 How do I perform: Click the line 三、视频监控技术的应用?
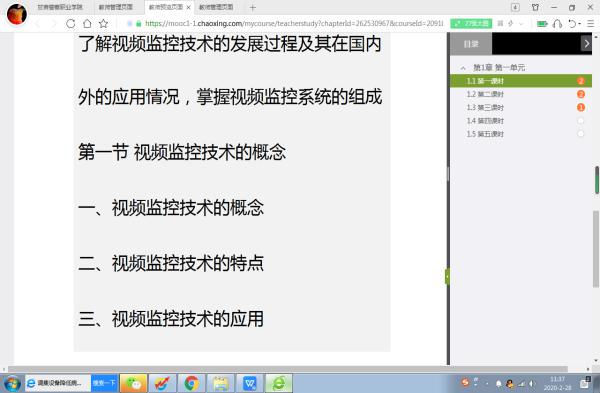(x=171, y=318)
